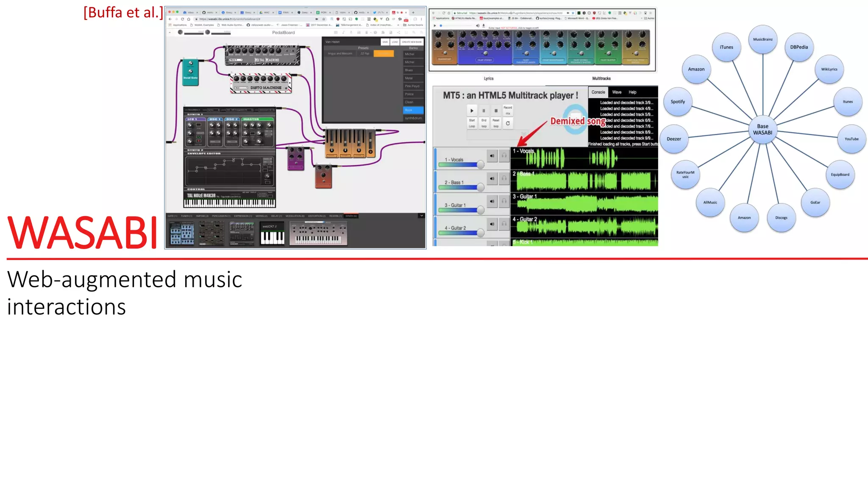Select the Rock bank

[413, 110]
